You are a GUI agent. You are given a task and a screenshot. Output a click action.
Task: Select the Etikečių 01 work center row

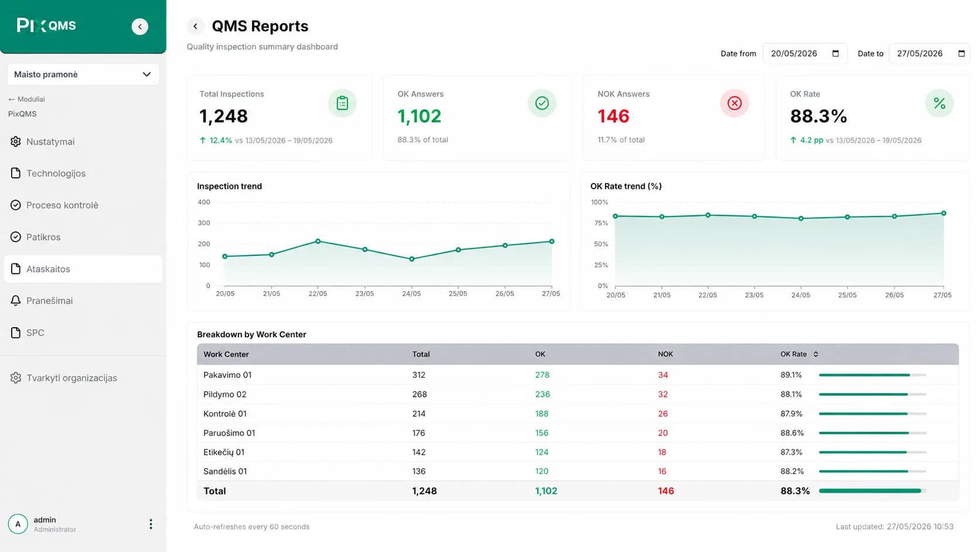pos(578,452)
